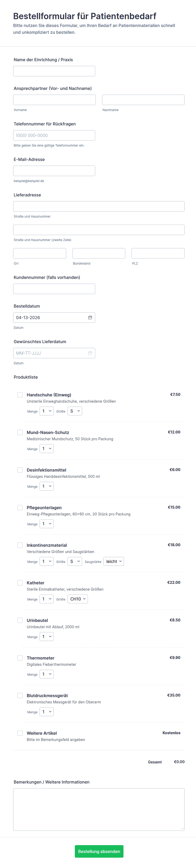Open the Thermometer Menge dropdown
This screenshot has width=196, height=868.
[x=47, y=674]
